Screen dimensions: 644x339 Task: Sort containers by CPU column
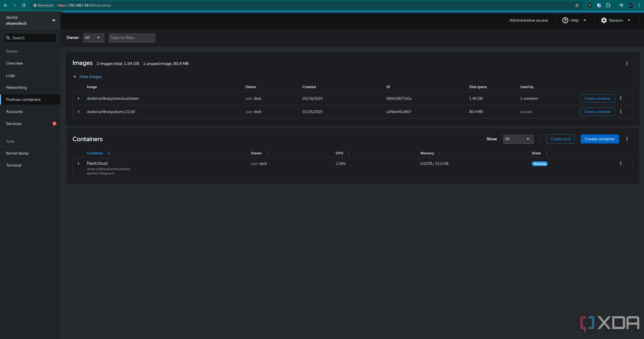pyautogui.click(x=349, y=153)
